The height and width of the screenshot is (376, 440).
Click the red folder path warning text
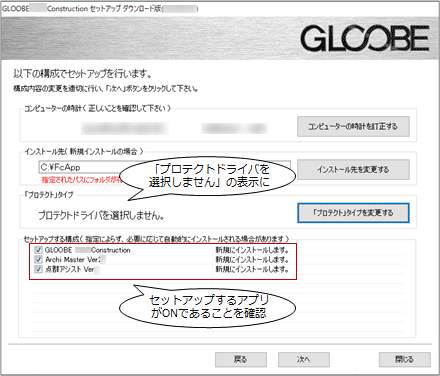(82, 180)
